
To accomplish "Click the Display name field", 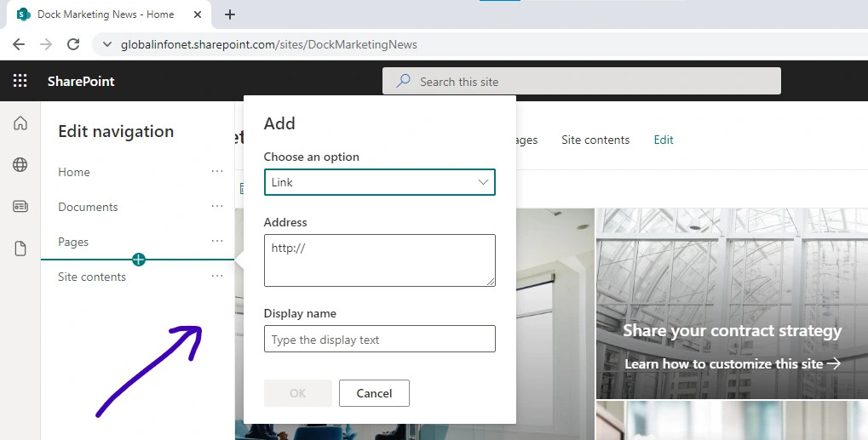I will [x=380, y=339].
